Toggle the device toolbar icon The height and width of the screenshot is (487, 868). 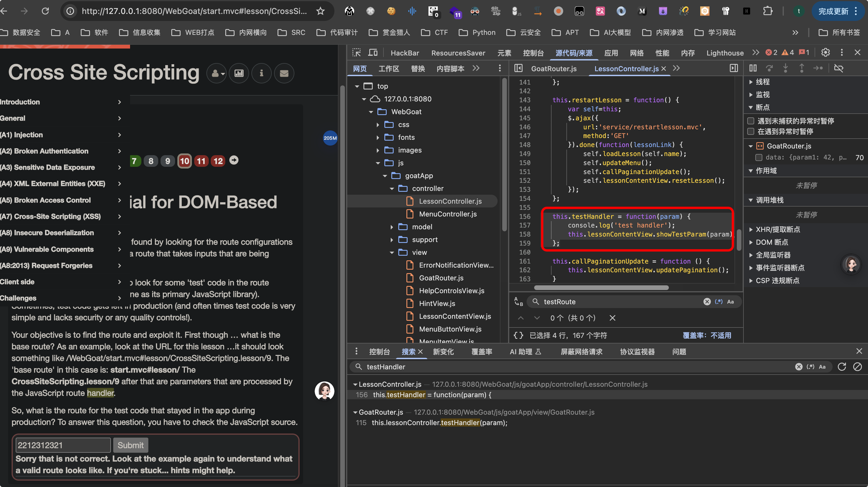tap(373, 53)
